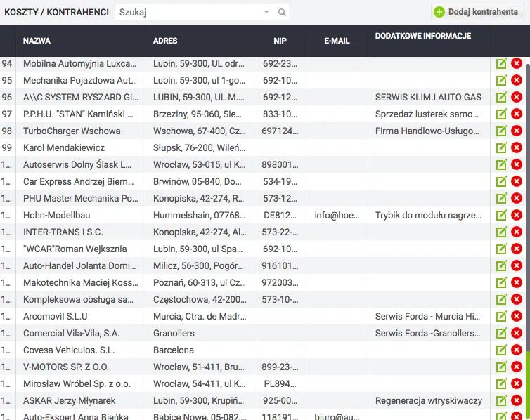Select Murcia, Ctra. de Madr... address

coord(200,316)
